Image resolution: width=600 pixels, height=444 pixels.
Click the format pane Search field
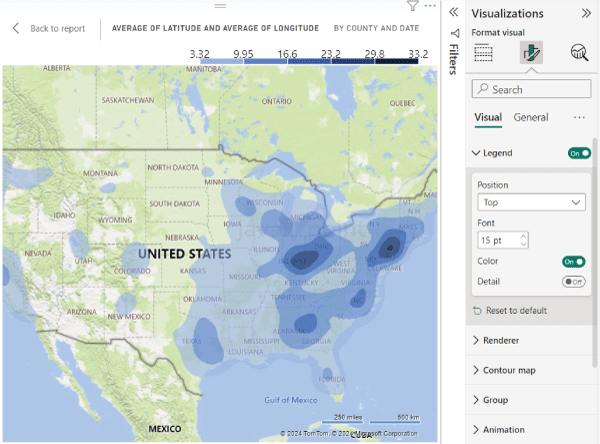(x=531, y=89)
